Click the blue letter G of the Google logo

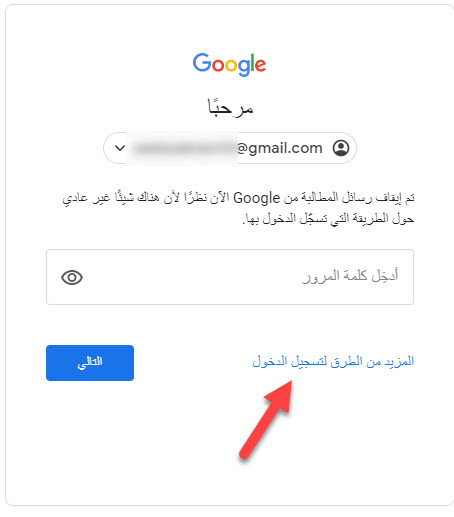point(202,62)
